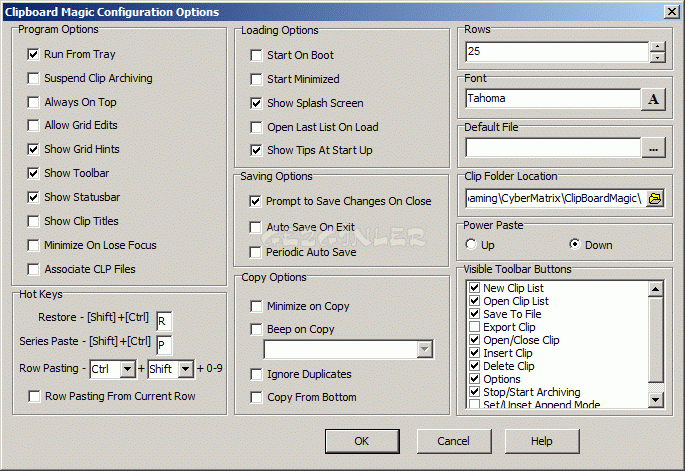
Task: Enable the Start On Boot checkbox
Action: pyautogui.click(x=256, y=55)
